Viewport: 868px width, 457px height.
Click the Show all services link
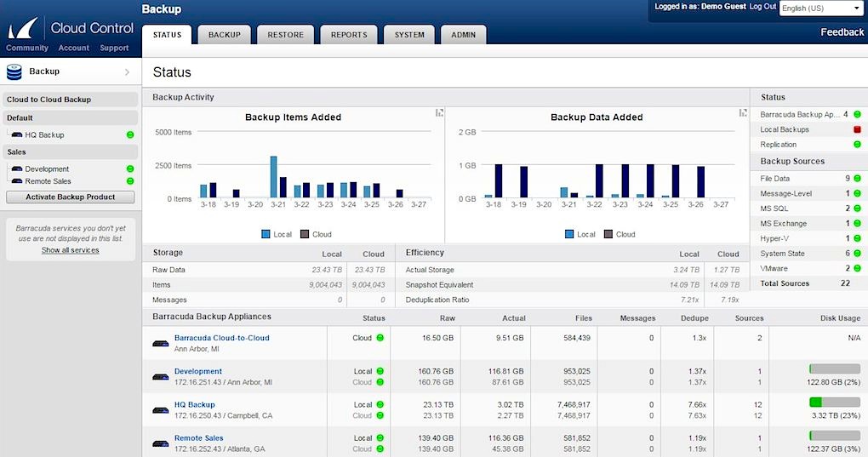[70, 250]
